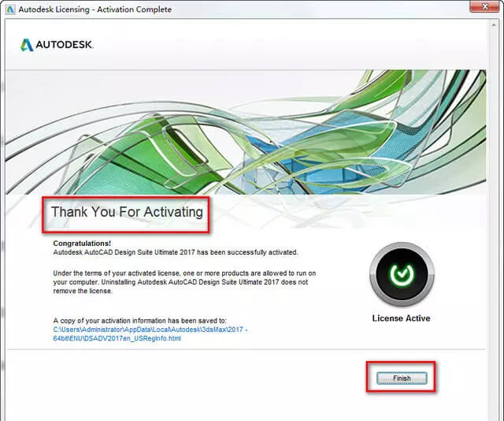The width and height of the screenshot is (504, 421).
Task: Click the 'Under the terms of your activated license' paragraph
Action: (x=184, y=282)
